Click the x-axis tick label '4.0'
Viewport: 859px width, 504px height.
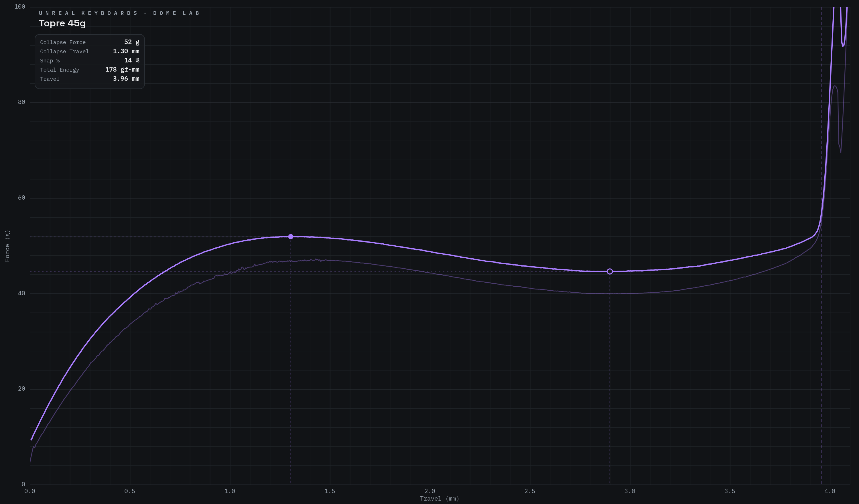[x=830, y=491]
